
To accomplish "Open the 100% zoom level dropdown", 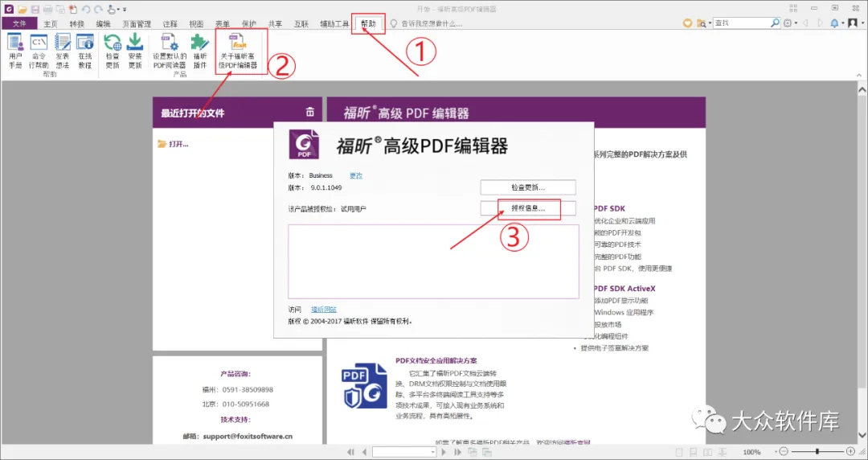I will pyautogui.click(x=775, y=452).
